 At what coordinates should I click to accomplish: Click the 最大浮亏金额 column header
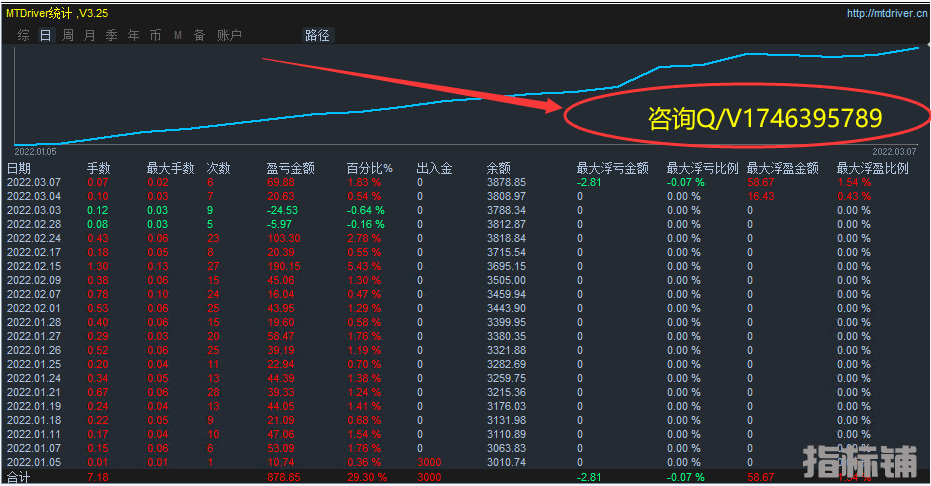tap(612, 168)
